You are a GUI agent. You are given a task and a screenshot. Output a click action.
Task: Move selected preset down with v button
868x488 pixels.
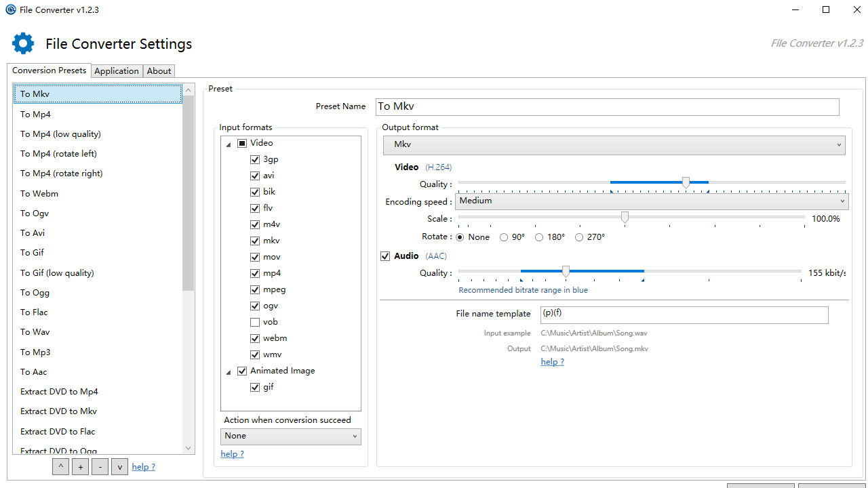click(x=119, y=466)
